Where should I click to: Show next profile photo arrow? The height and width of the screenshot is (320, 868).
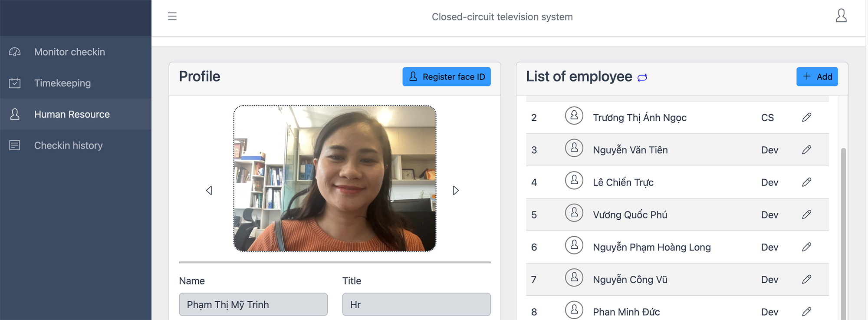456,191
